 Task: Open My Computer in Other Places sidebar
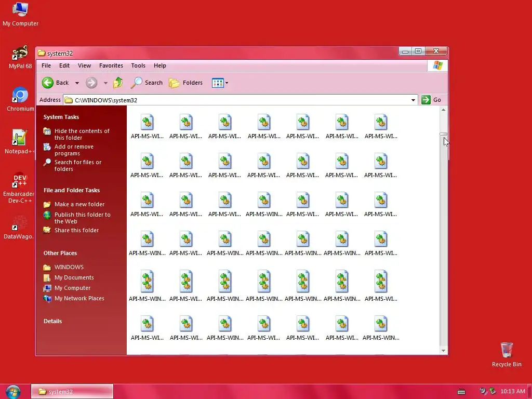point(72,288)
